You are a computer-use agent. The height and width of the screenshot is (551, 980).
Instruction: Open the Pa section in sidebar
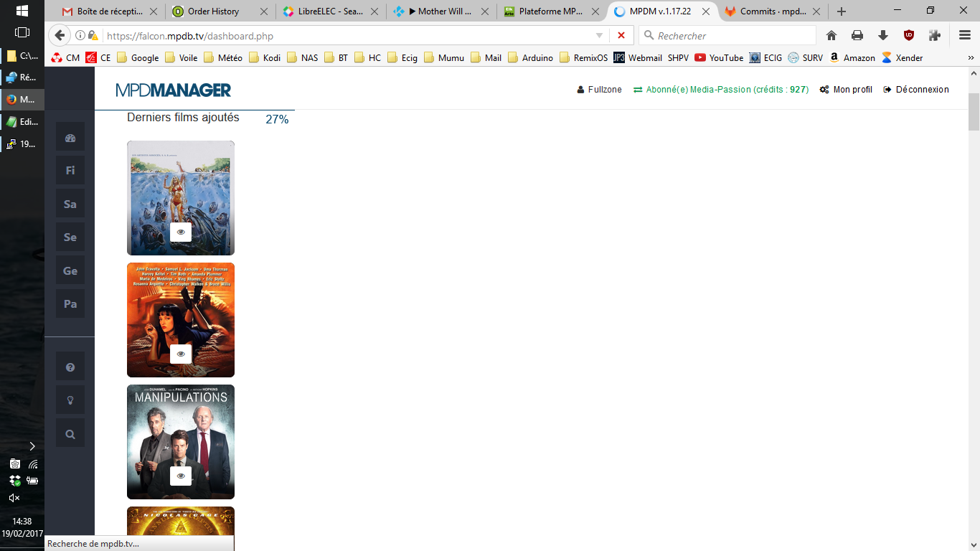70,303
